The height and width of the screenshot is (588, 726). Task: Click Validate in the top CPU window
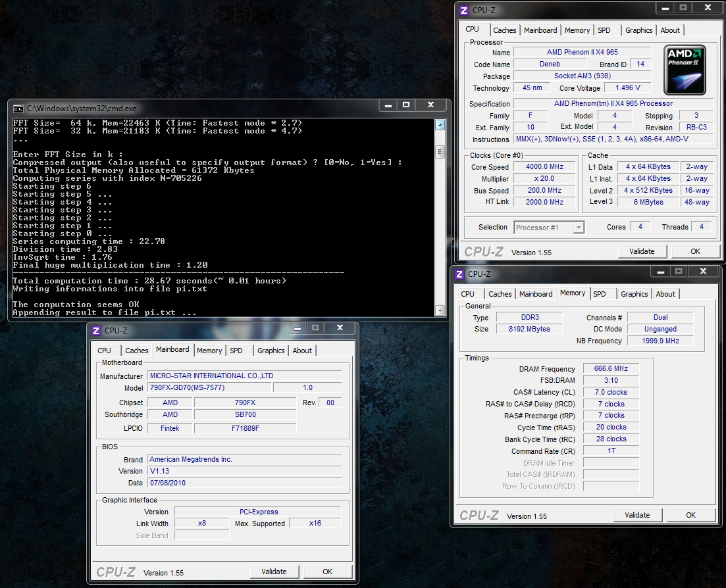coord(642,251)
